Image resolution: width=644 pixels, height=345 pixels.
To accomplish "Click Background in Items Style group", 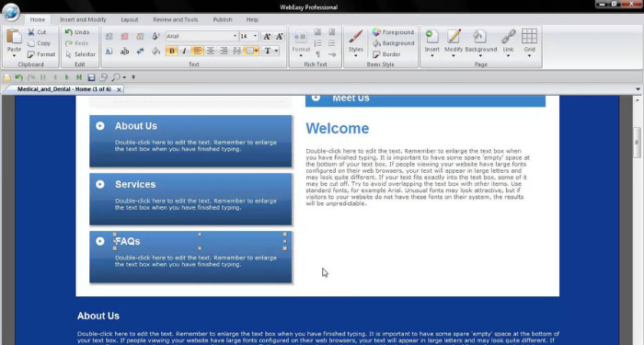I will (x=393, y=43).
